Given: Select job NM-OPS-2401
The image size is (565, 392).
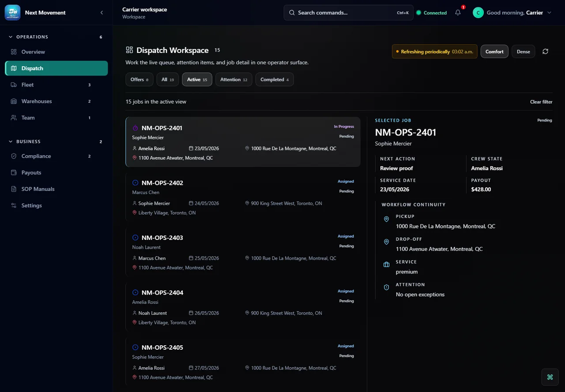Looking at the screenshot, I should [x=243, y=142].
